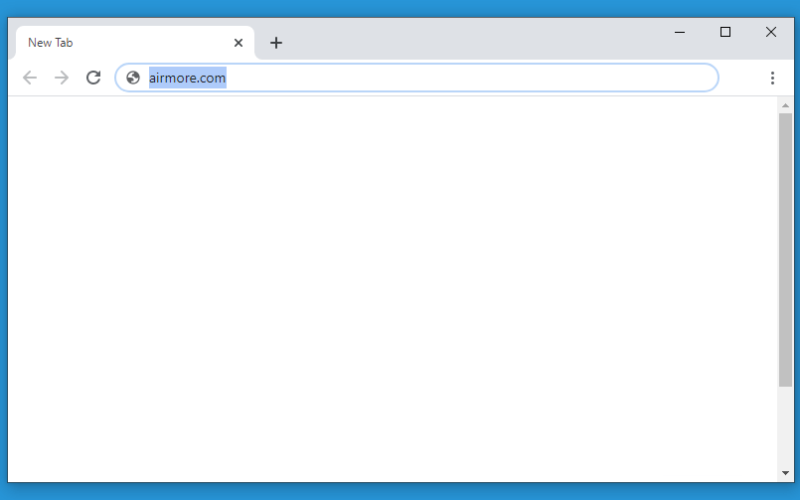Maximize the browser window
Viewport: 800px width, 500px height.
coord(725,32)
